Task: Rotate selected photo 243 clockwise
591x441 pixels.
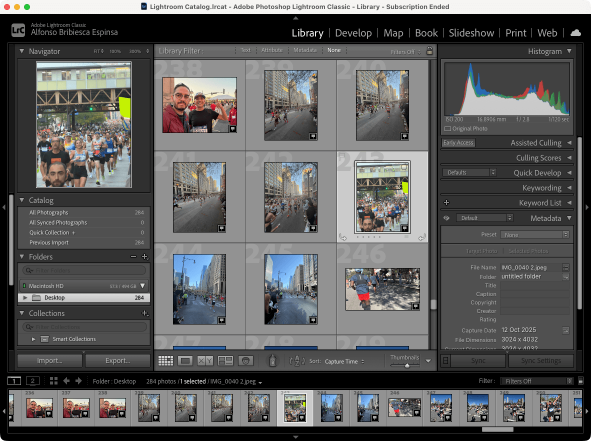Action: tap(422, 237)
